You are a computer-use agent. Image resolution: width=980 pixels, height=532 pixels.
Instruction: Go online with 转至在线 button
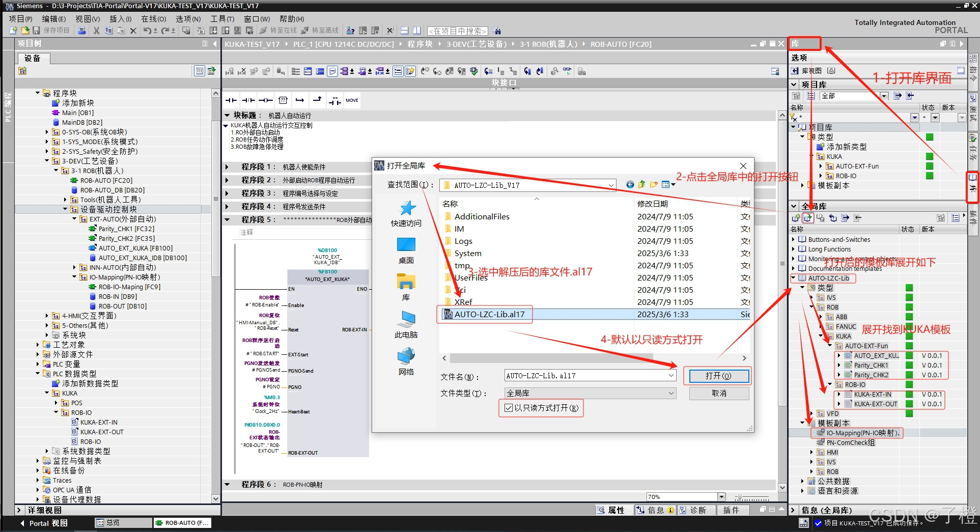[278, 31]
